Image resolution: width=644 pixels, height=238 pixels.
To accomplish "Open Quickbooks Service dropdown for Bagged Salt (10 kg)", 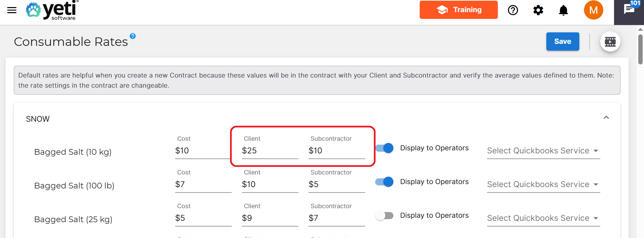I will [543, 151].
